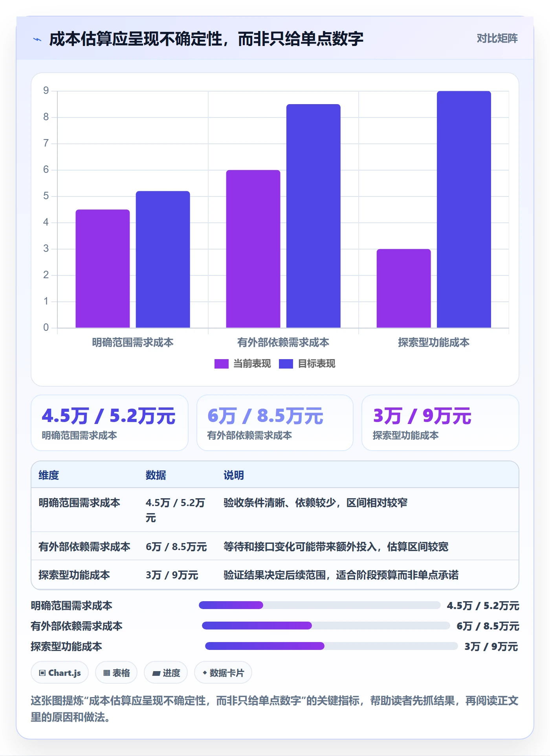Click description starting with 等待和接口变化

pos(336,547)
